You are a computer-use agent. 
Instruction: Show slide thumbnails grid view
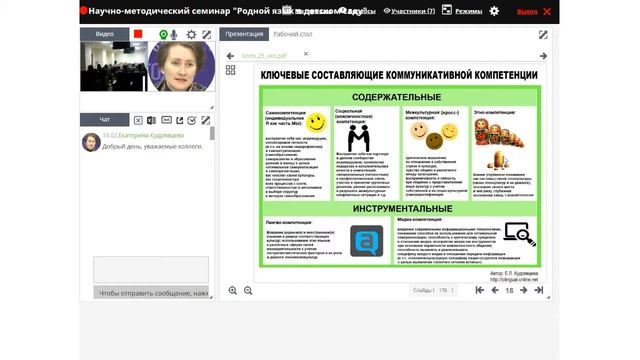click(x=231, y=70)
